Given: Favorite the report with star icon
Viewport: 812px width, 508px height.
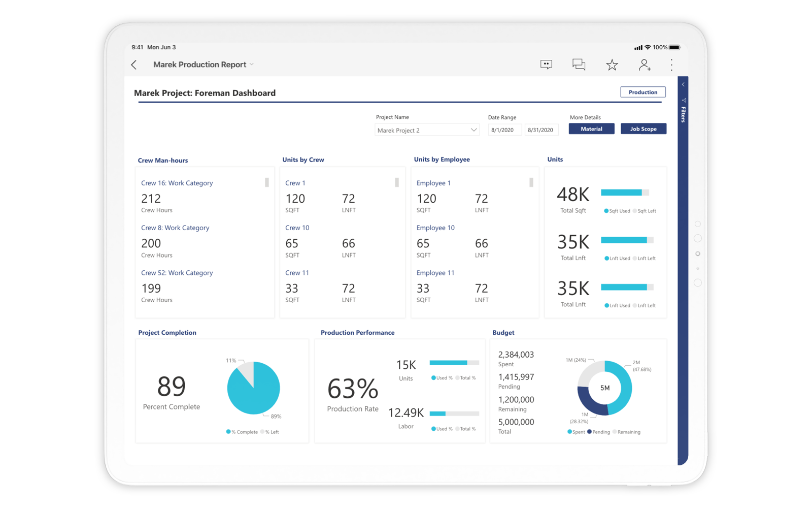Looking at the screenshot, I should pyautogui.click(x=612, y=65).
